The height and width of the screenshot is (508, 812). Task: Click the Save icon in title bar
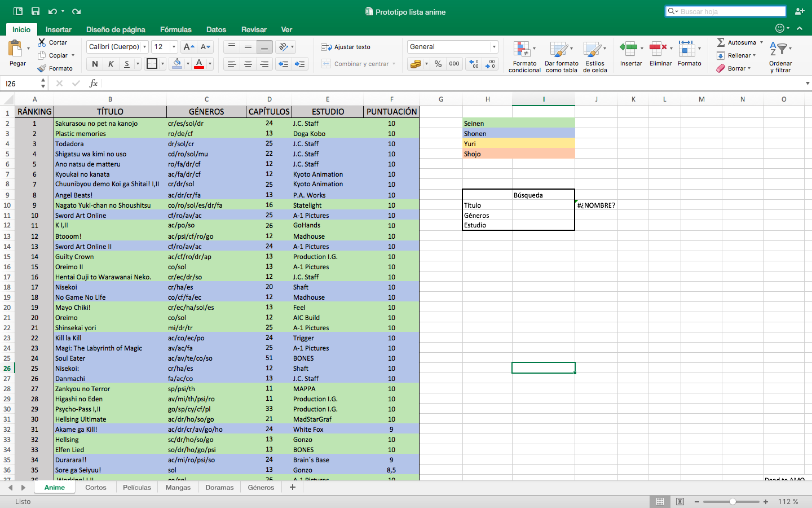click(x=36, y=11)
